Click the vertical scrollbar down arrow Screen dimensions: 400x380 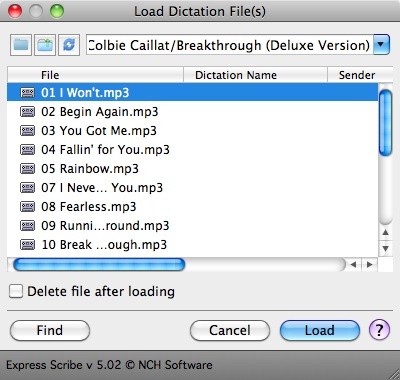point(386,248)
